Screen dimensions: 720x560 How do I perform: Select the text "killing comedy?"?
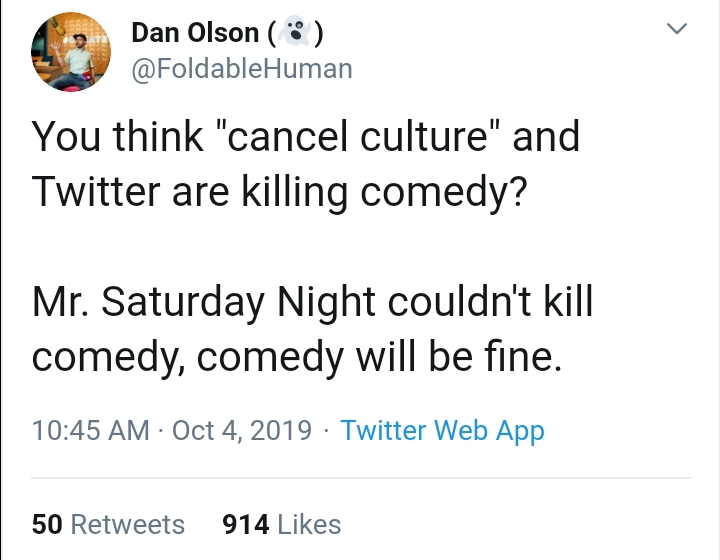pos(384,192)
